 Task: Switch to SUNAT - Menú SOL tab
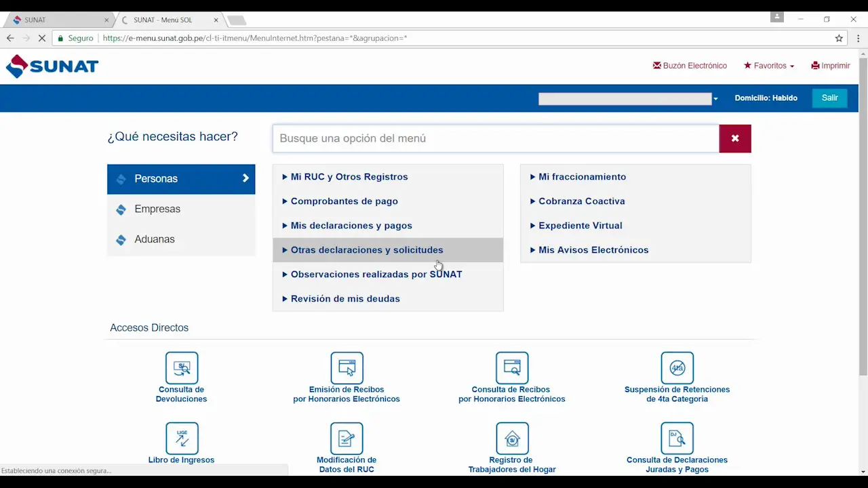(169, 20)
